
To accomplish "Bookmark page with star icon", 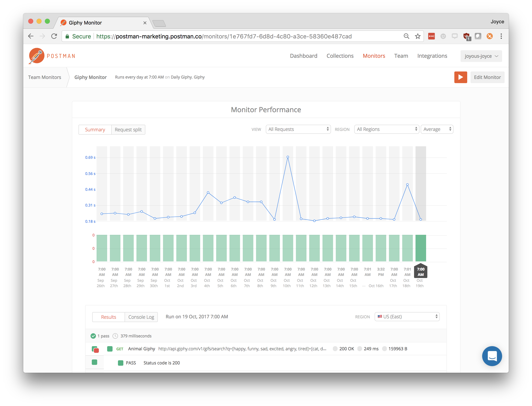I will (x=418, y=36).
